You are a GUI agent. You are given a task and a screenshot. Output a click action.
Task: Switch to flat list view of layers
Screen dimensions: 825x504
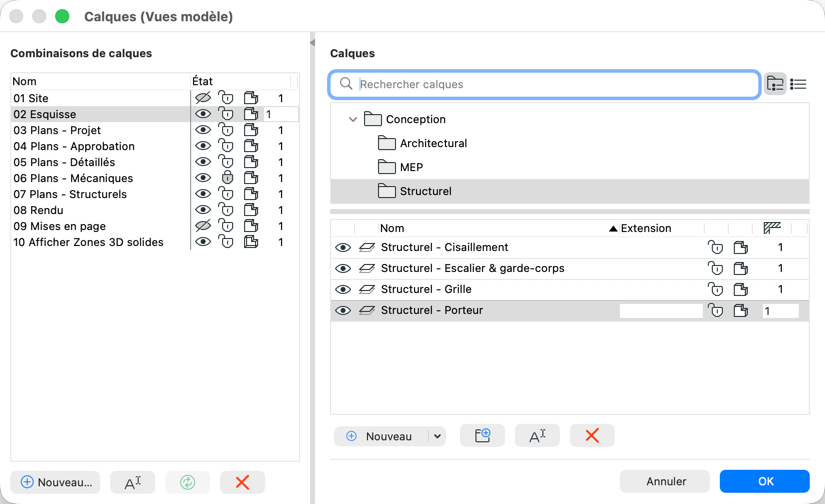pyautogui.click(x=798, y=84)
